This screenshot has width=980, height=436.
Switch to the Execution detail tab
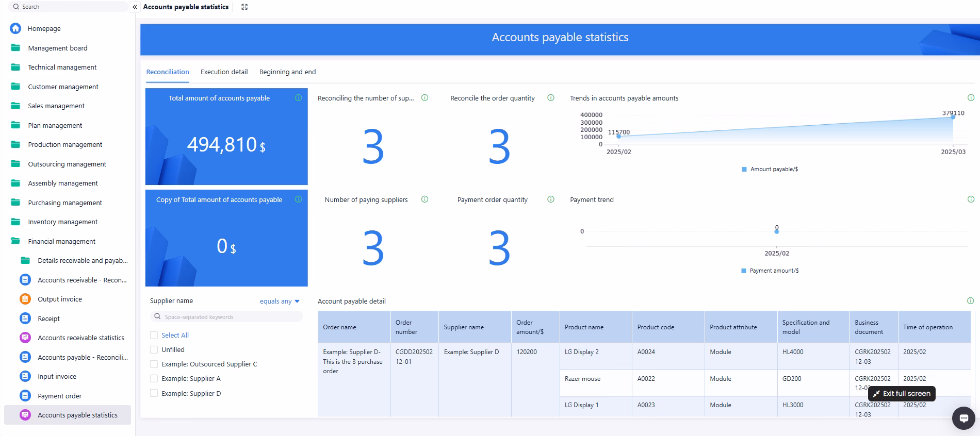coord(224,72)
